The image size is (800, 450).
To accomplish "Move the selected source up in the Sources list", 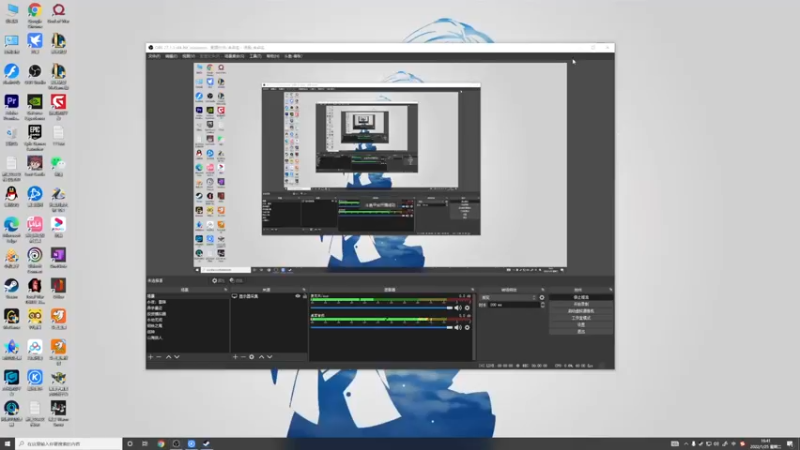I will (x=261, y=357).
